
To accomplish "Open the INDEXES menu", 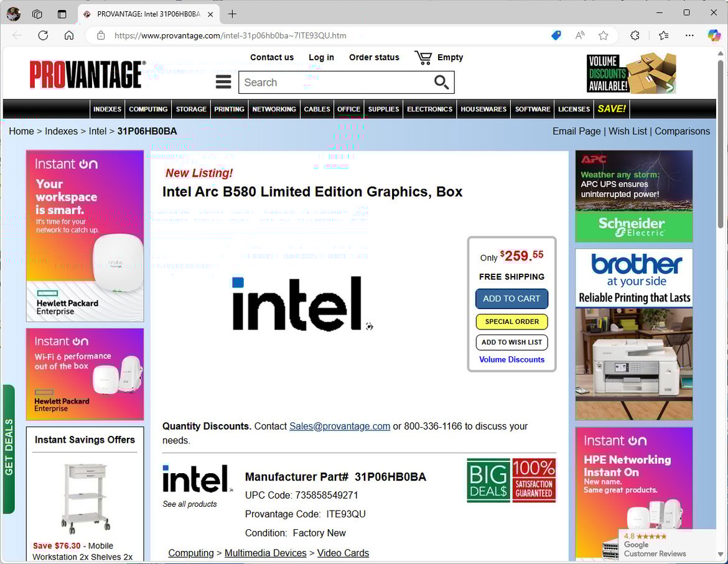I will [107, 109].
